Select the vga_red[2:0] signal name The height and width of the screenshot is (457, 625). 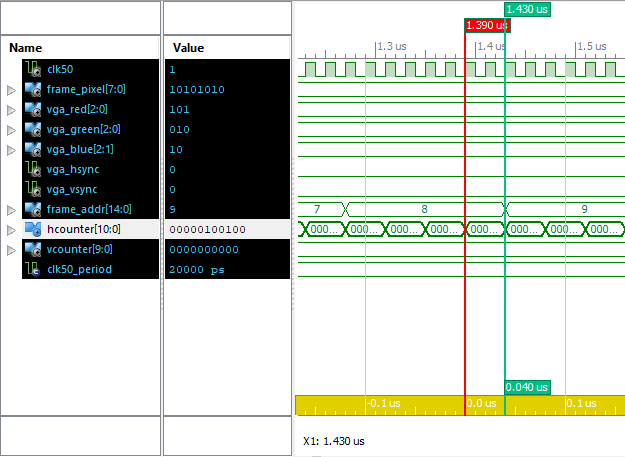pos(77,109)
